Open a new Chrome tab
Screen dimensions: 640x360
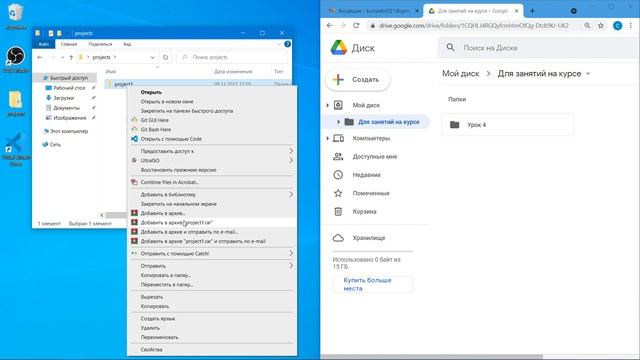click(x=532, y=11)
